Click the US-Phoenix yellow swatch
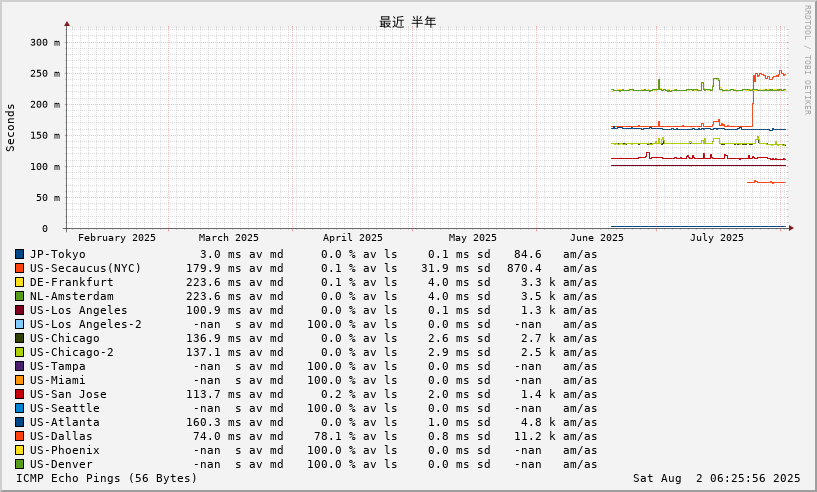 (19, 450)
